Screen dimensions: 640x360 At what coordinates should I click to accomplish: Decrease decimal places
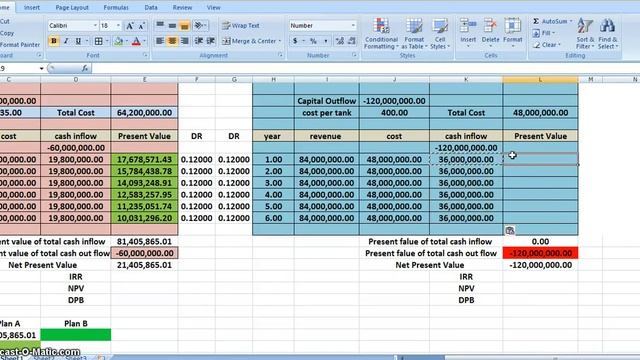pyautogui.click(x=351, y=41)
